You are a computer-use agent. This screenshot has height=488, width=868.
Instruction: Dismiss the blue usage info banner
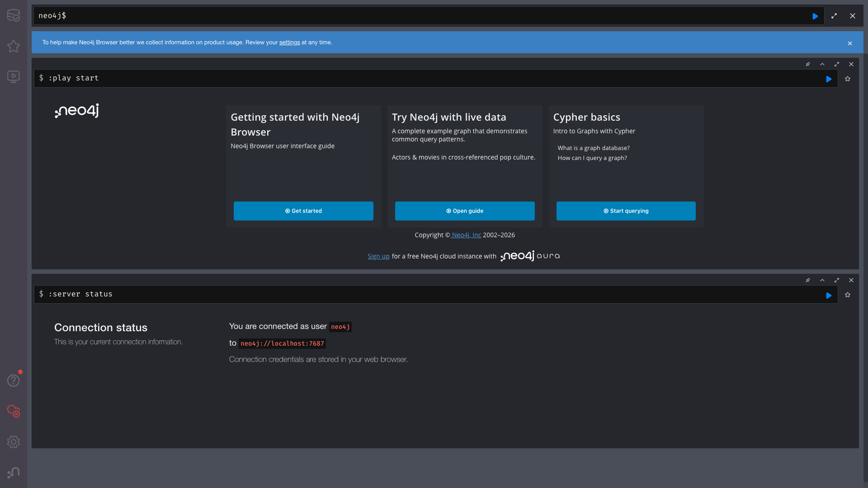click(x=850, y=43)
